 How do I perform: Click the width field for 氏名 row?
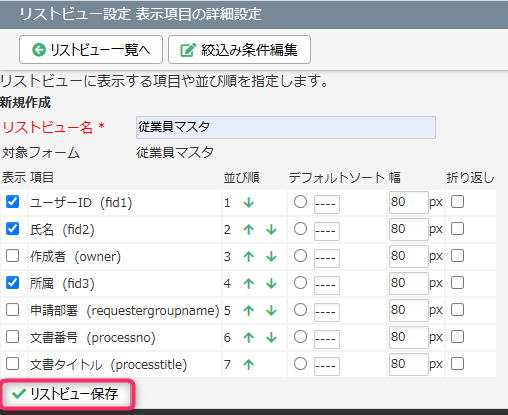[x=408, y=229]
